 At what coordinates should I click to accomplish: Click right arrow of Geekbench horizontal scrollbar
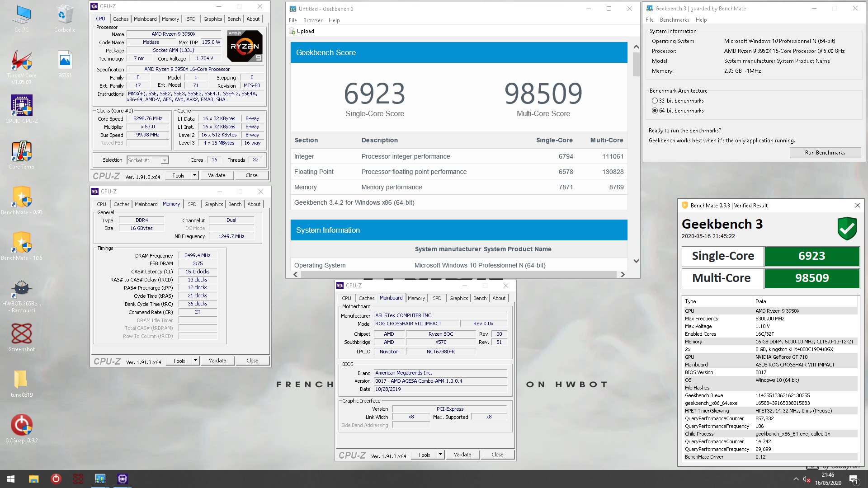(x=623, y=274)
